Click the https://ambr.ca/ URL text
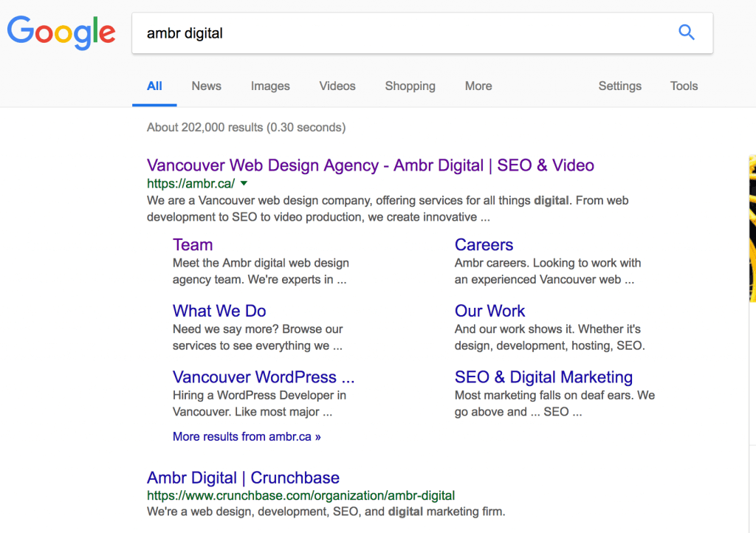 [x=191, y=184]
